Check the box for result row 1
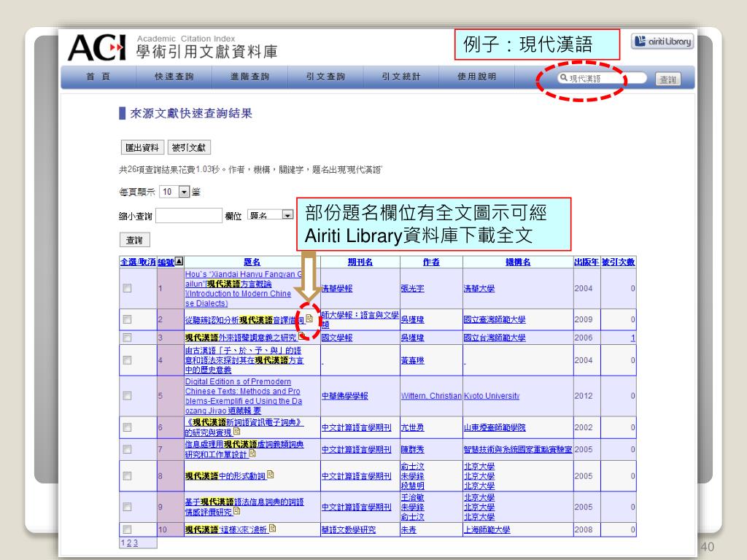This screenshot has width=747, height=560. (127, 288)
